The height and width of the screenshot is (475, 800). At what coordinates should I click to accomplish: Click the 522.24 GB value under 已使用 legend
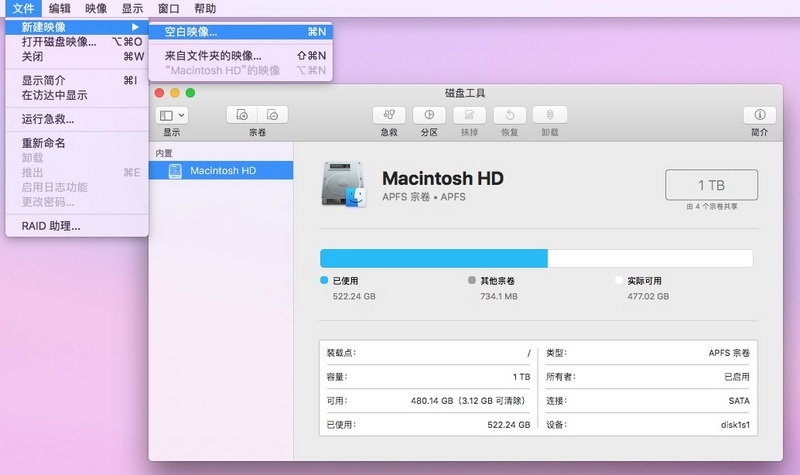354,296
